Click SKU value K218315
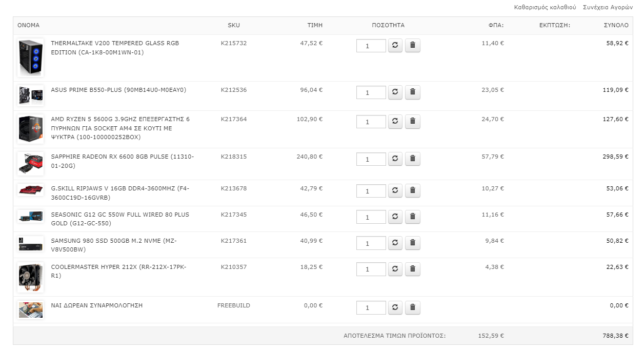 [234, 157]
